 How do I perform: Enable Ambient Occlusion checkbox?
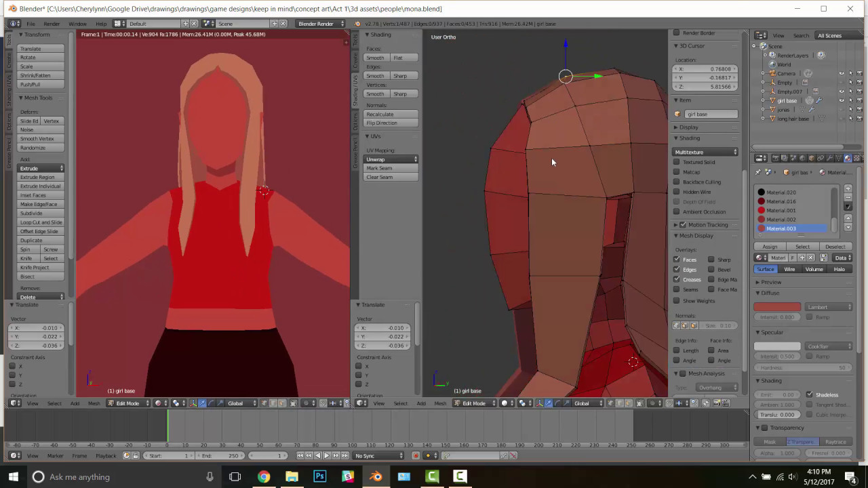[x=676, y=211]
